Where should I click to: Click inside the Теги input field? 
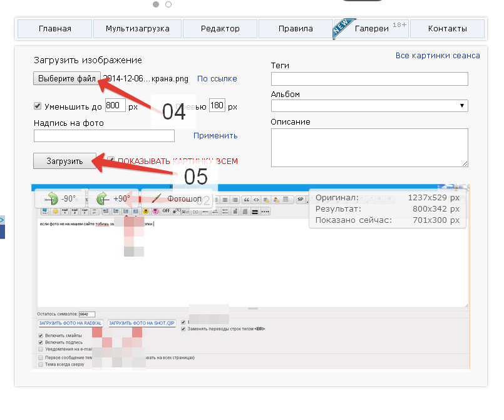pyautogui.click(x=369, y=79)
